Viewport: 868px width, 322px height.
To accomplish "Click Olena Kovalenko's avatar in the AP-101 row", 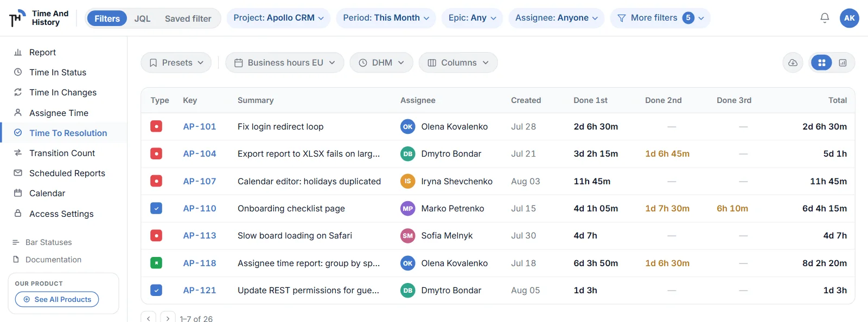I will click(408, 126).
